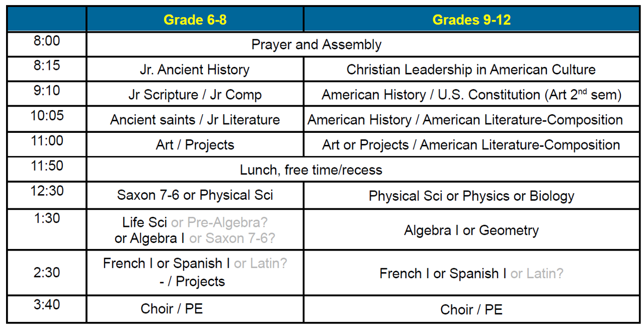Click the Grades 9-12 column header
Viewport: 644px width, 327px height.
tap(471, 20)
